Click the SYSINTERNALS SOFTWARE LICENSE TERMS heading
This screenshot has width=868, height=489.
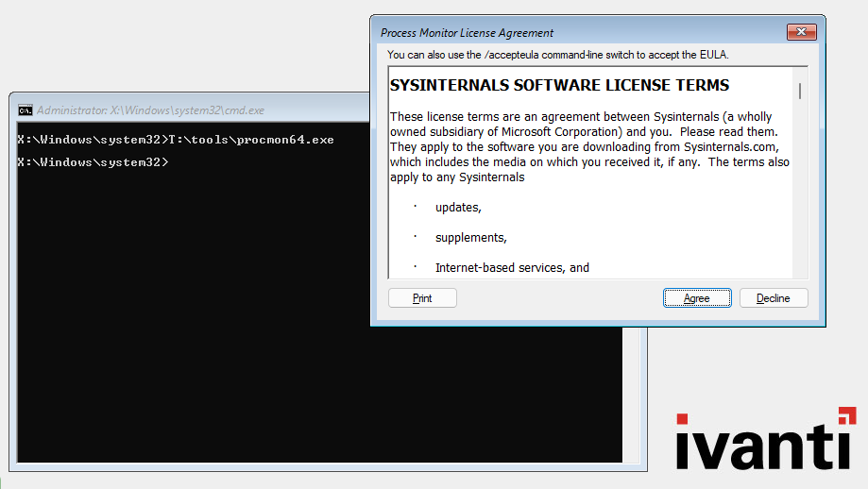point(559,85)
